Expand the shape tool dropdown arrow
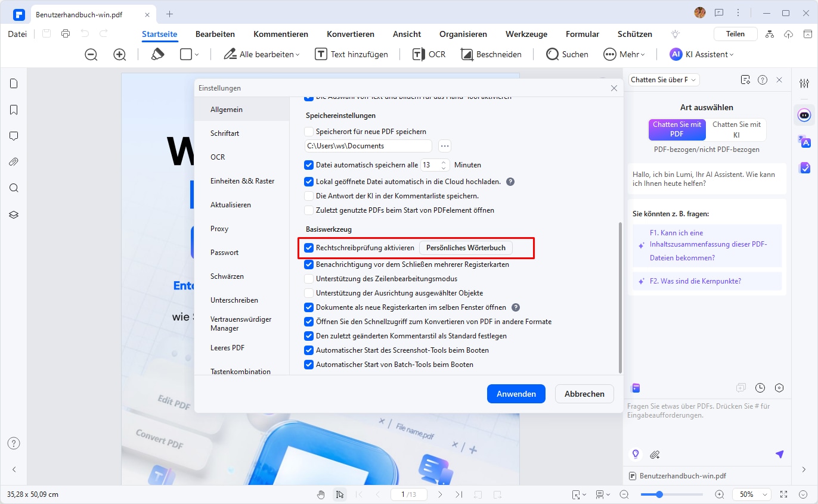The image size is (818, 504). pos(197,55)
